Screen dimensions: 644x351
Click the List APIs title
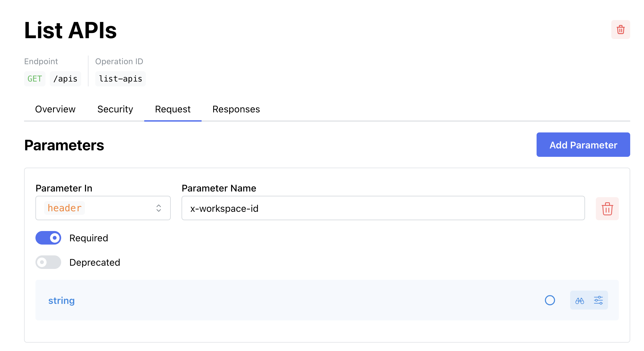click(x=70, y=30)
